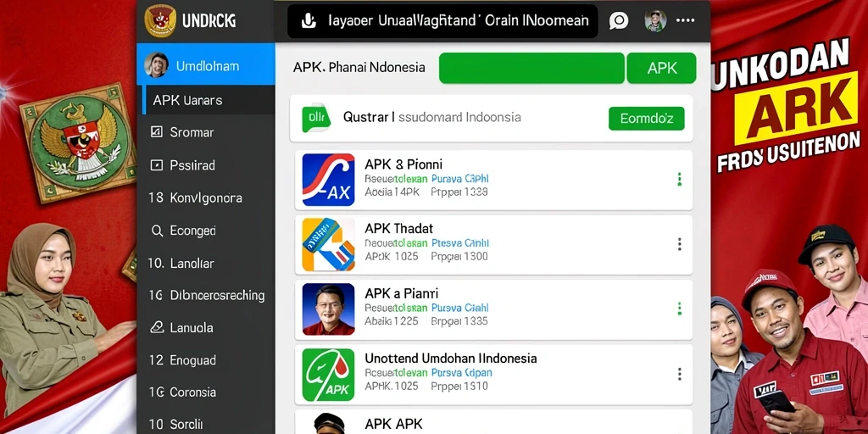Click the APK & Pionni title
Image resolution: width=868 pixels, height=434 pixels.
[403, 164]
